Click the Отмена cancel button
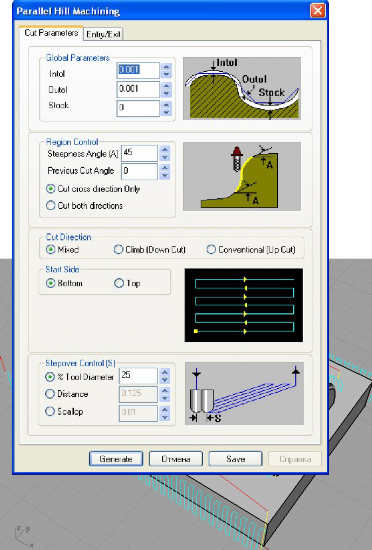The image size is (372, 550). click(x=176, y=459)
